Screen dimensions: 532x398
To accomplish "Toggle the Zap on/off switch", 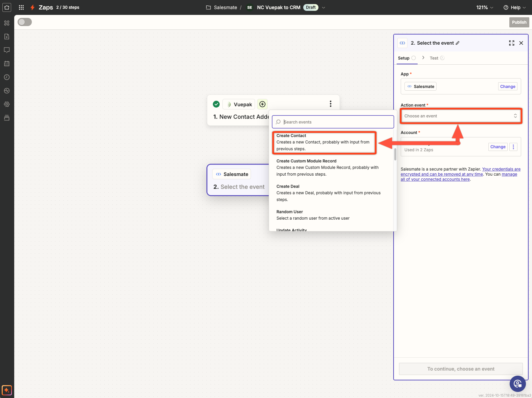I will coord(25,22).
